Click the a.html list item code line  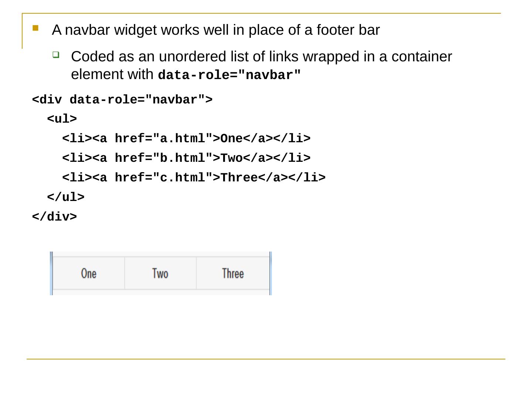tap(186, 139)
